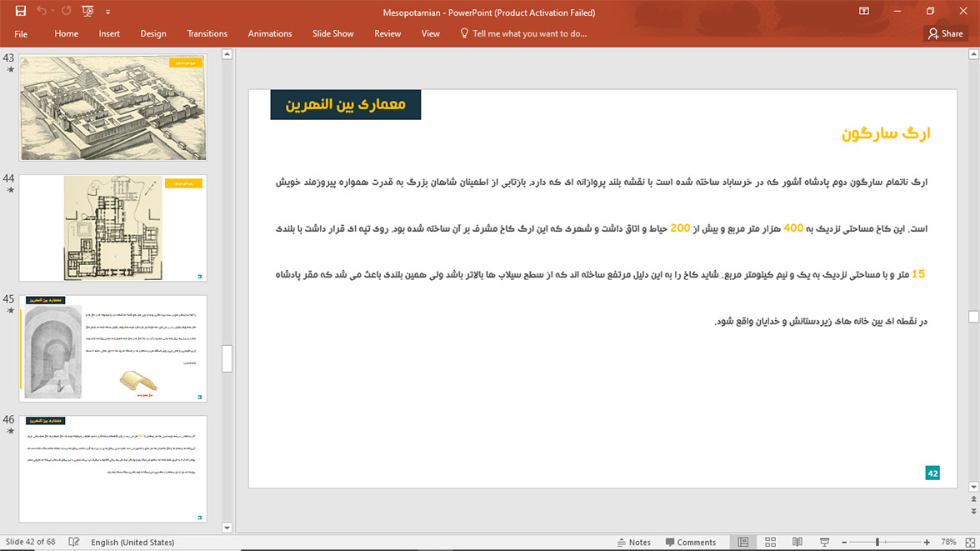Click the yellow number 15
The height and width of the screenshot is (551, 980).
tap(918, 274)
